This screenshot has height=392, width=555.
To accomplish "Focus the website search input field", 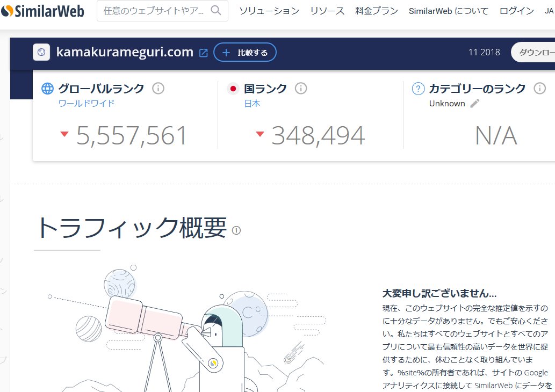I will pyautogui.click(x=162, y=11).
